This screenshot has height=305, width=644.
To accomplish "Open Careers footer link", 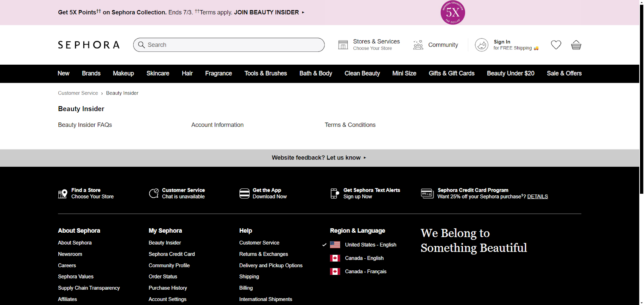I will point(67,266).
